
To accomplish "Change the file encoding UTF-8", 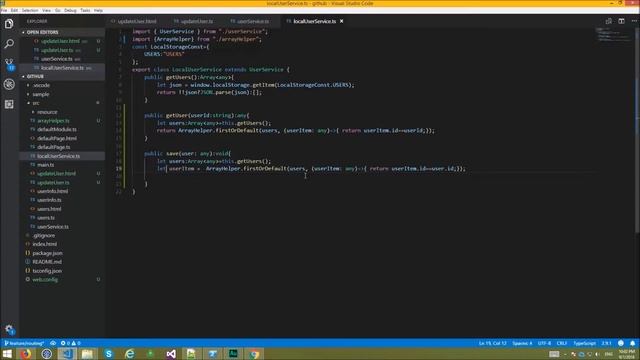I will (x=544, y=343).
